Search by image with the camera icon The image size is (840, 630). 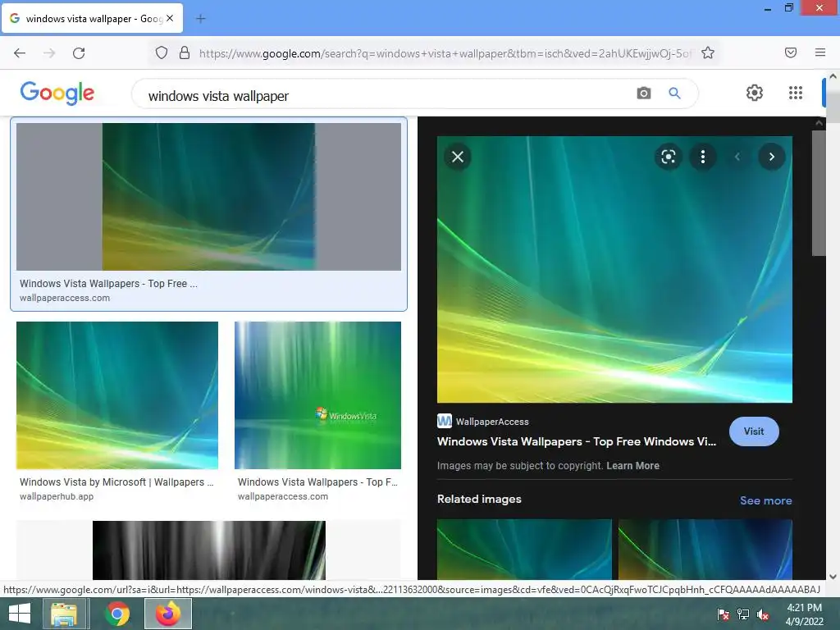(x=644, y=94)
